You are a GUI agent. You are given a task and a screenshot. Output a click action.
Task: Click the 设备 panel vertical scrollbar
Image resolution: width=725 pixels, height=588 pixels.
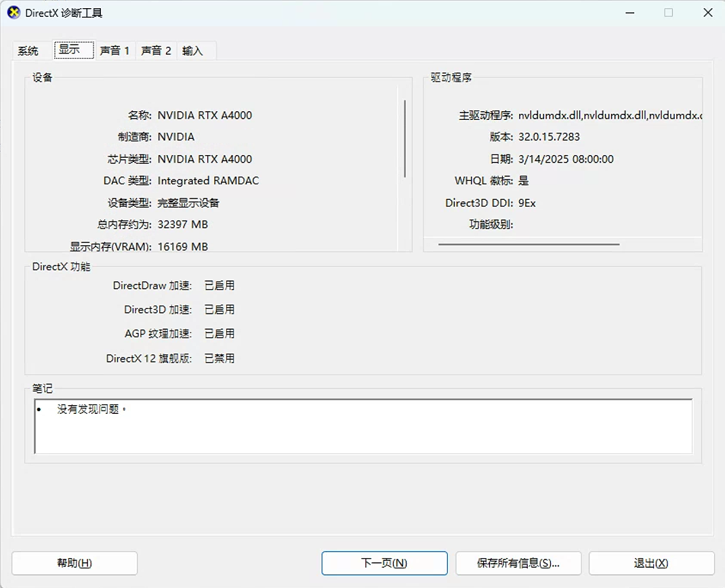405,139
